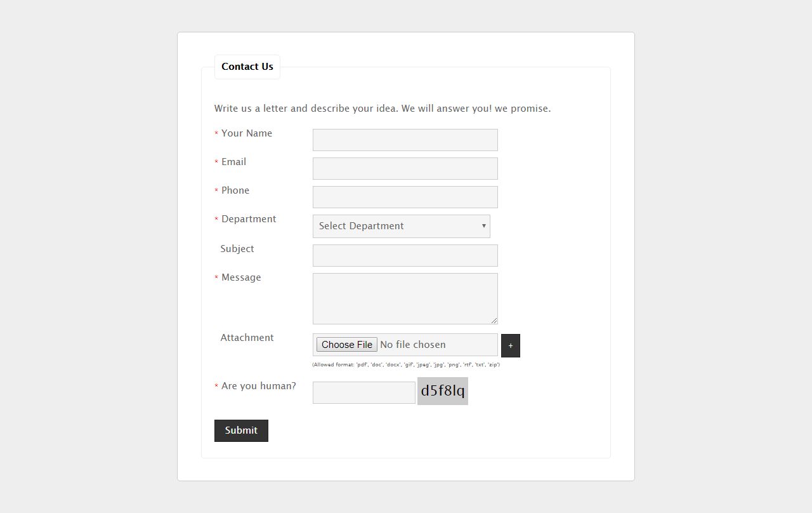The height and width of the screenshot is (513, 812).
Task: Click the Attachment label text
Action: [247, 338]
